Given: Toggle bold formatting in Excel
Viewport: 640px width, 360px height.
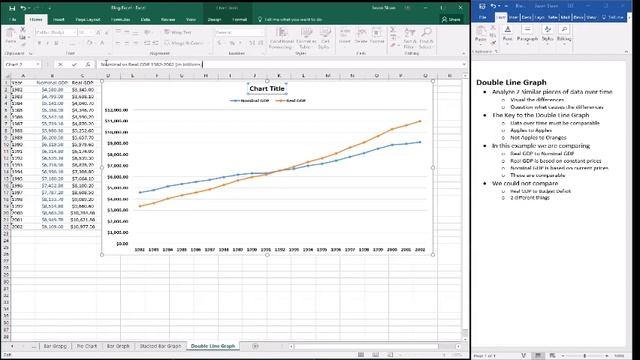Looking at the screenshot, I should [x=39, y=43].
